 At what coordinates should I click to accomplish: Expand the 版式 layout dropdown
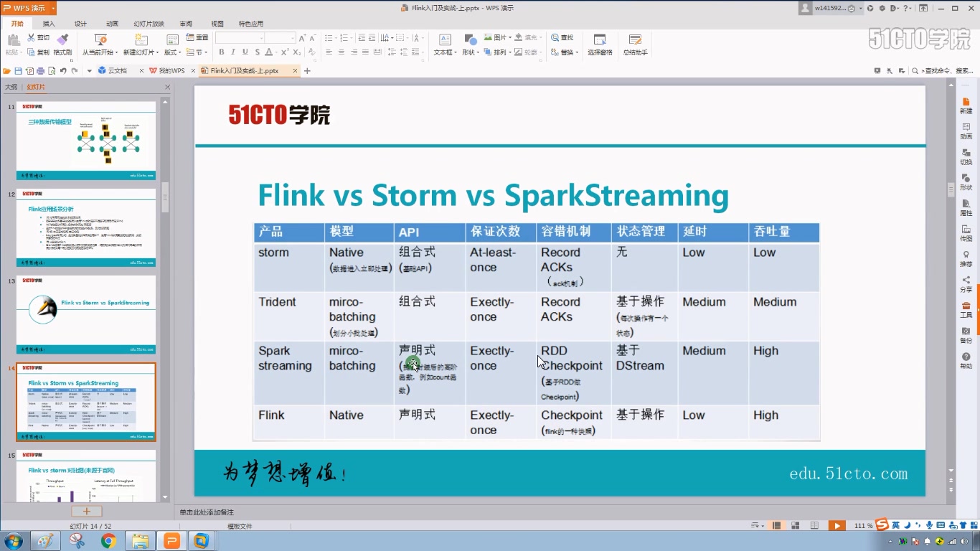(180, 52)
